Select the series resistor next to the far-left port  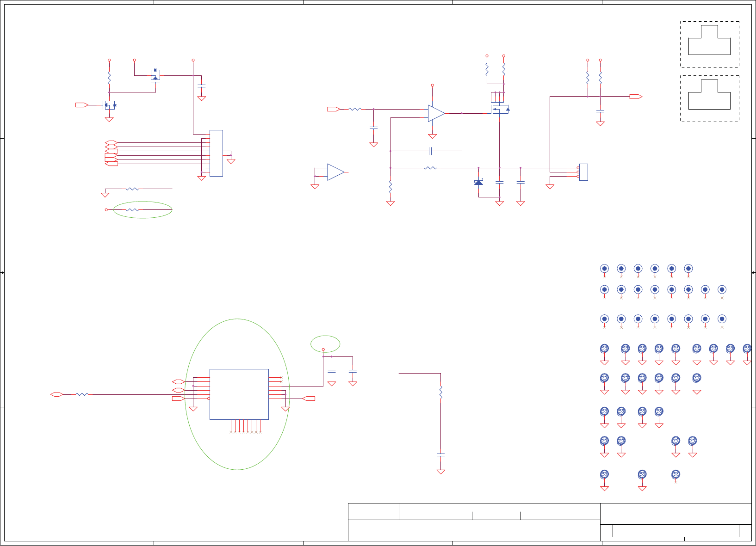coord(82,394)
